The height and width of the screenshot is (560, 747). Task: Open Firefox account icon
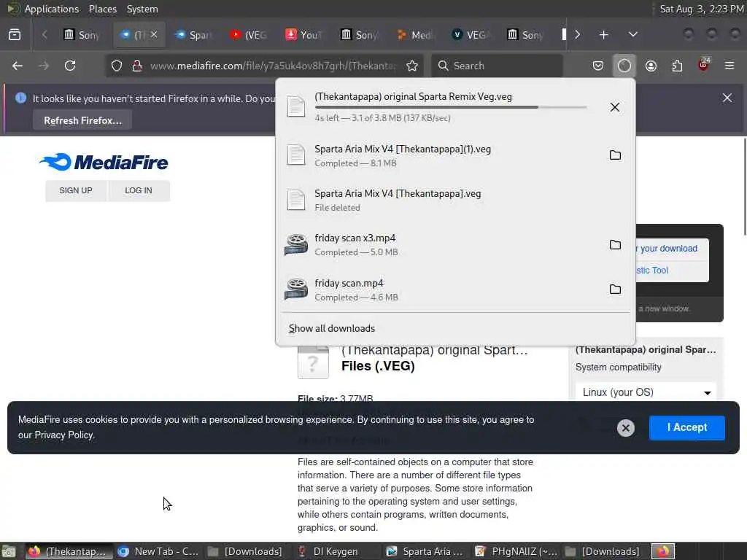pos(651,66)
